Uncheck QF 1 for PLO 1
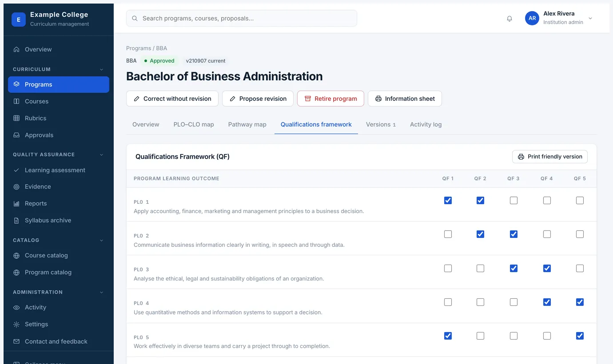 tap(448, 200)
